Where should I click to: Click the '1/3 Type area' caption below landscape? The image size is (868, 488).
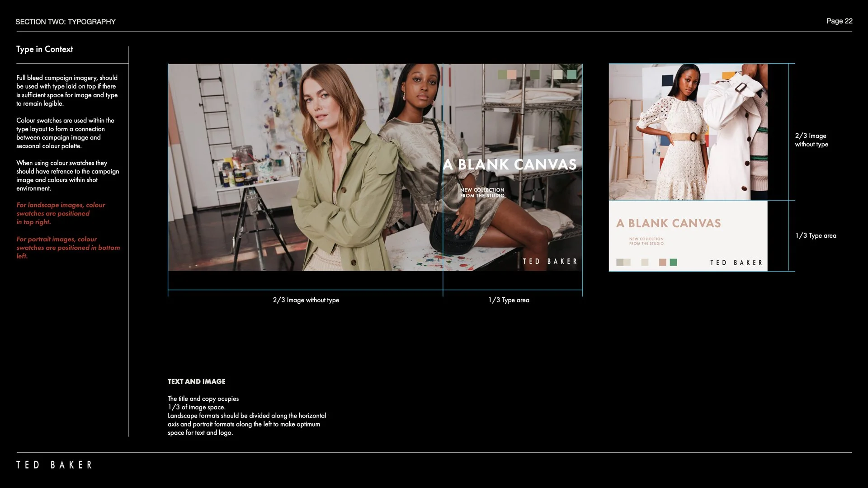(509, 300)
